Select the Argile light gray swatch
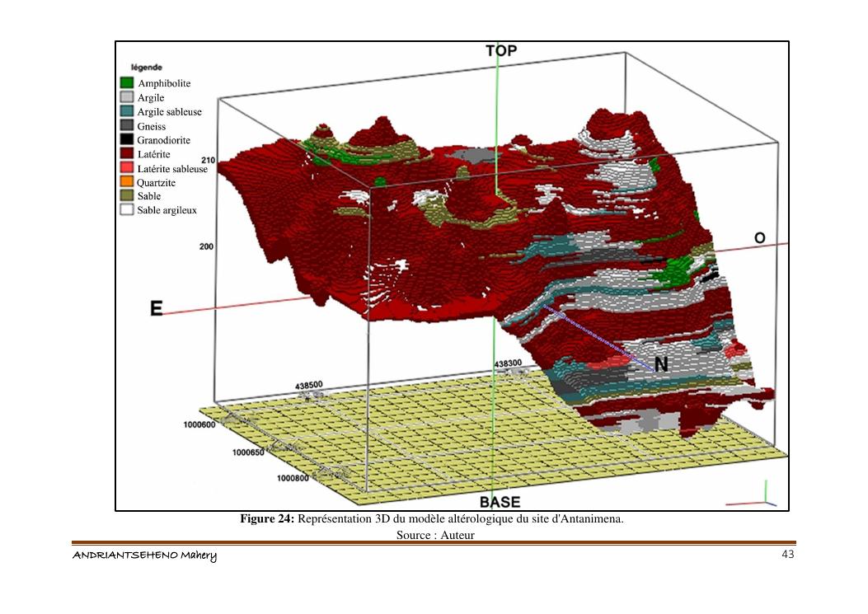 click(x=127, y=97)
